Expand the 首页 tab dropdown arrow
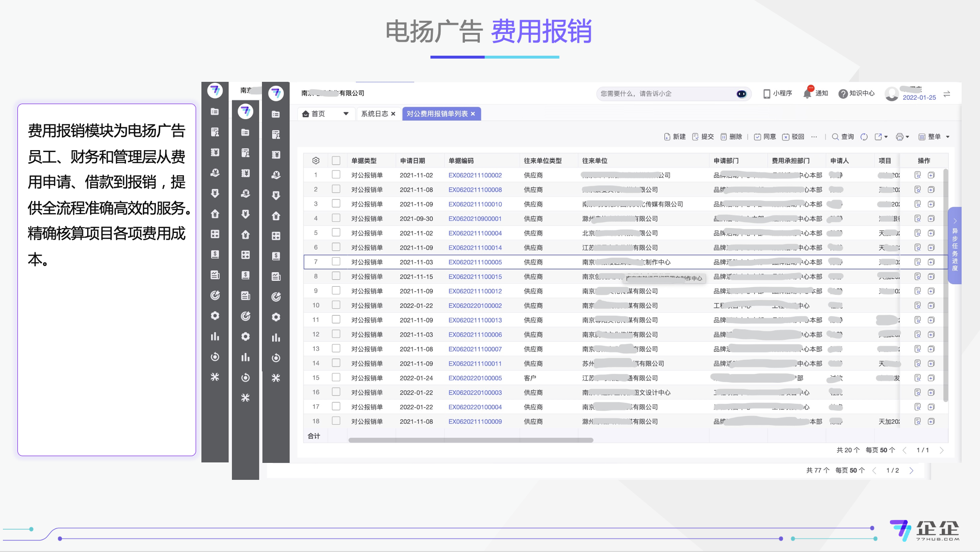The width and height of the screenshot is (980, 552). click(346, 114)
